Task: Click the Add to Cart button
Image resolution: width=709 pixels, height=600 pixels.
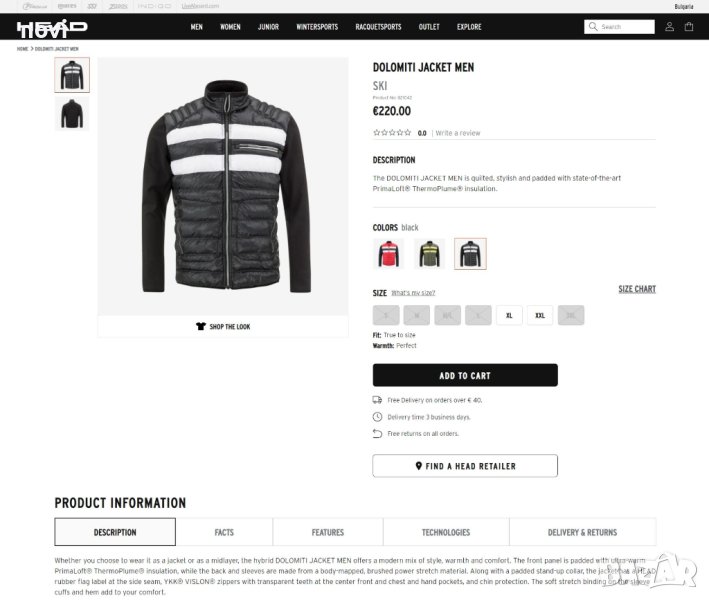Action: click(465, 375)
